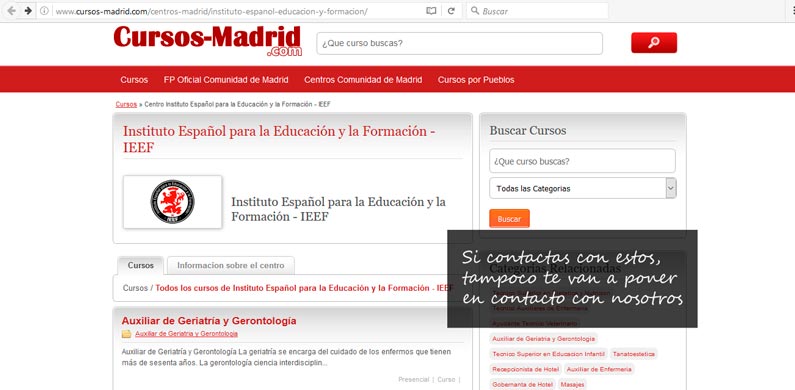
Task: Click the magnifier icon in Buscar box
Action: [x=475, y=11]
